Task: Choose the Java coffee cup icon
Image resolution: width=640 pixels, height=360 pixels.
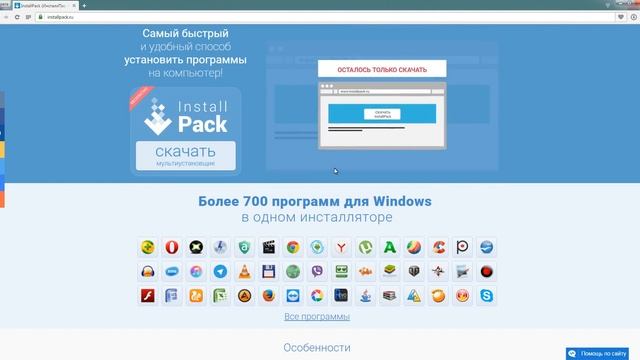Action: pos(365,296)
